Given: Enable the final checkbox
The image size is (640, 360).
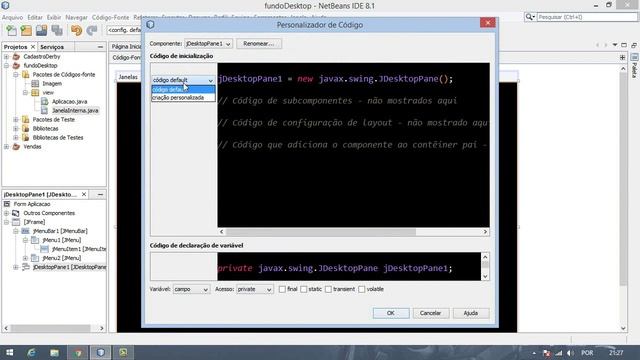Looking at the screenshot, I should [282, 289].
